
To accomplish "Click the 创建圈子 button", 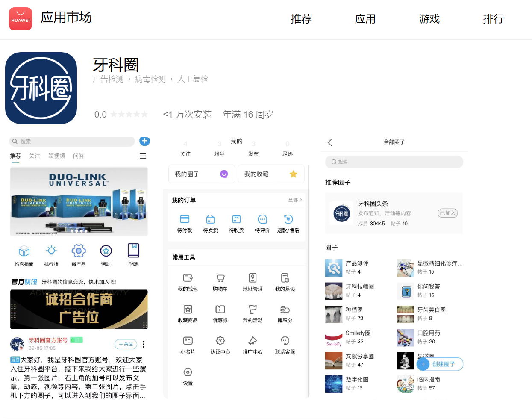I will tap(440, 364).
